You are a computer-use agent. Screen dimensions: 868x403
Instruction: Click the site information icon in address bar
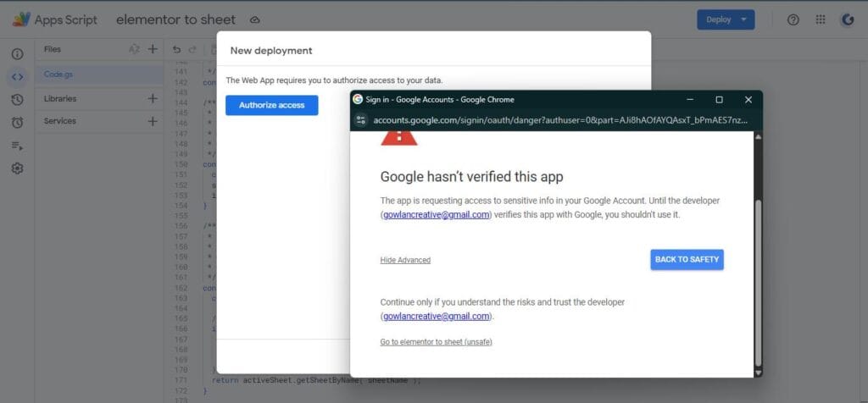tap(361, 120)
